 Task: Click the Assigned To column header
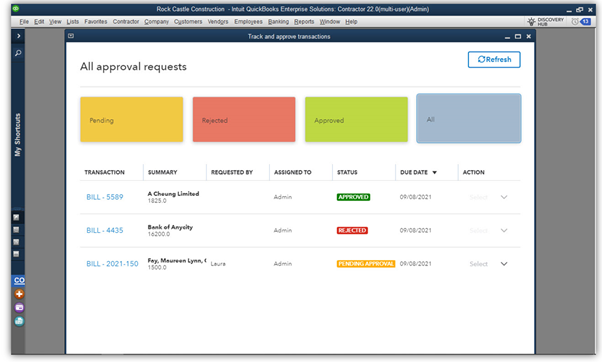coord(293,172)
